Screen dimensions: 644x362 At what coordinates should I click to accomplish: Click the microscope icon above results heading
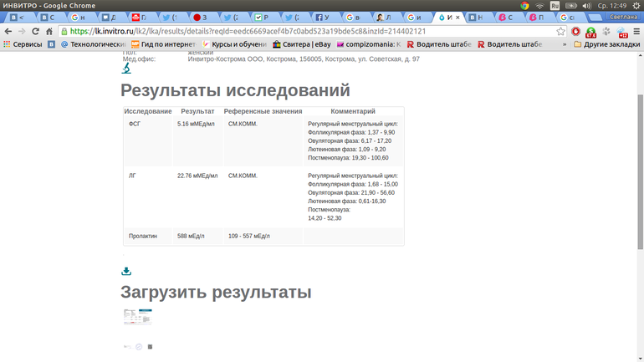[126, 69]
